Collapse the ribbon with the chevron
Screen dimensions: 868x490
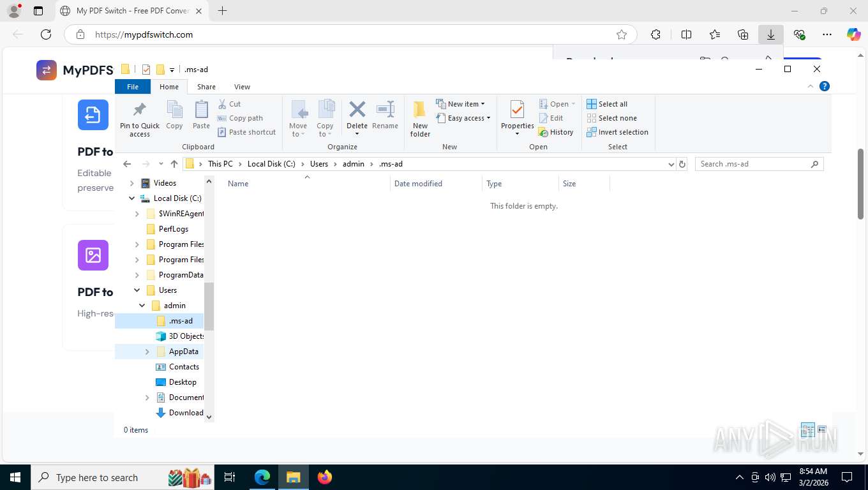[x=811, y=86]
